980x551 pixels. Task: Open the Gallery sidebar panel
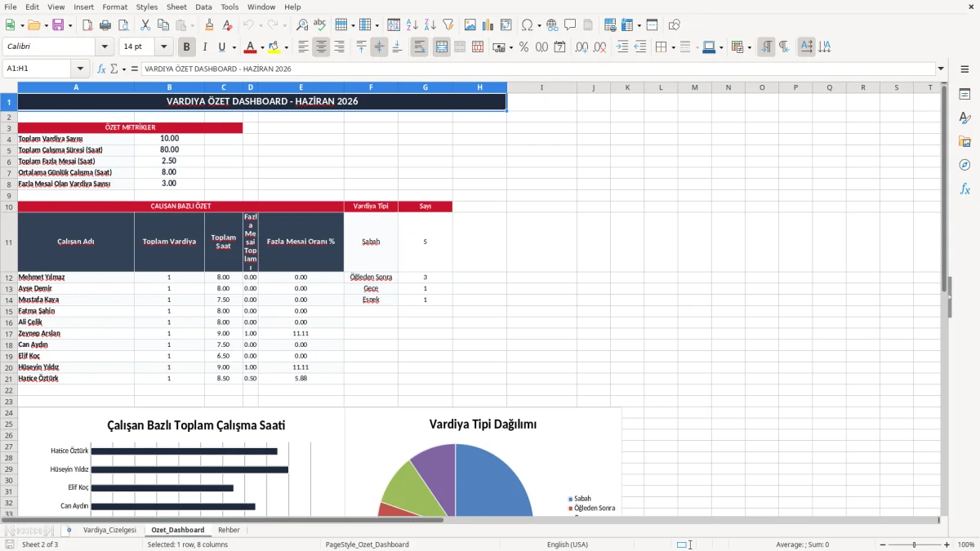(964, 142)
